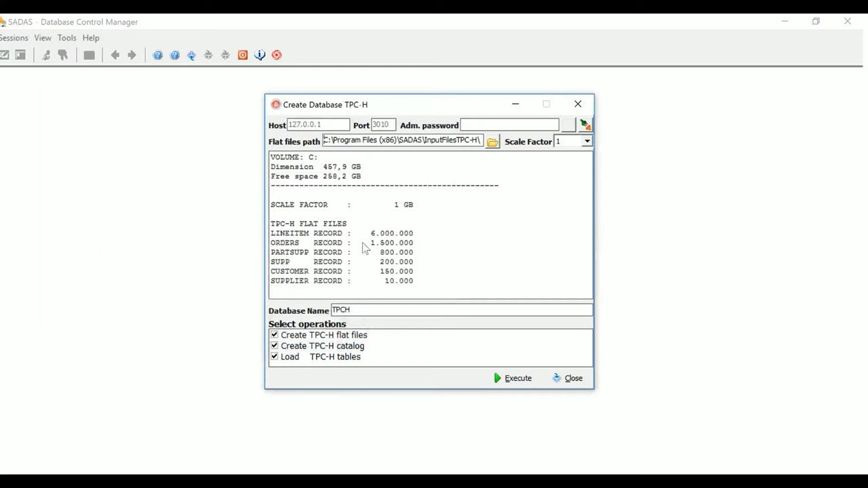
Task: Open the folder browser for flat files path
Action: (492, 141)
